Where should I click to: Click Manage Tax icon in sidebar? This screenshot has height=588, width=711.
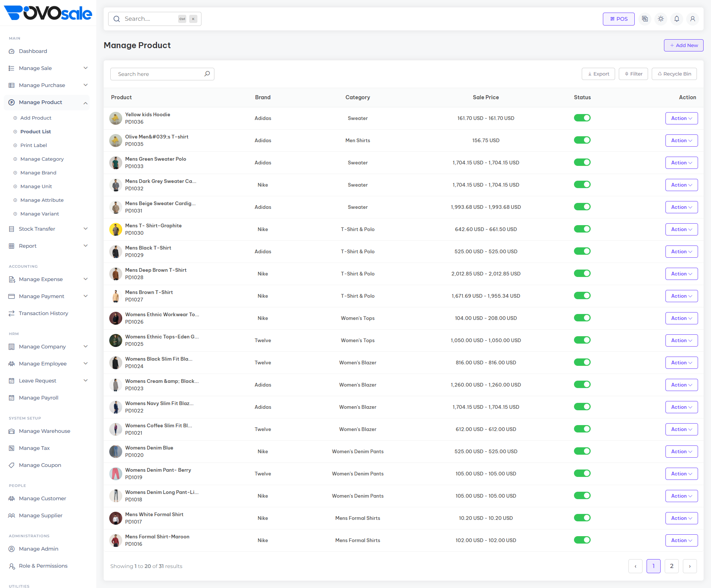tap(11, 448)
